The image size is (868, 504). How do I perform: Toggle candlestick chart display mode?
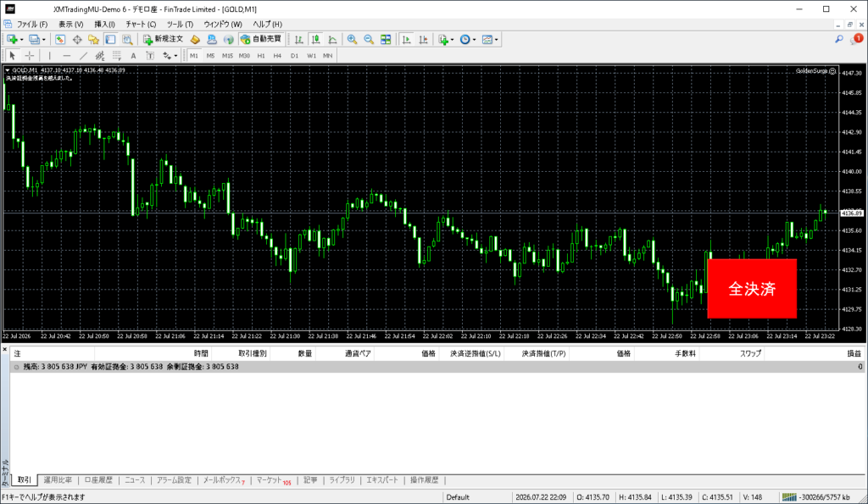click(315, 39)
